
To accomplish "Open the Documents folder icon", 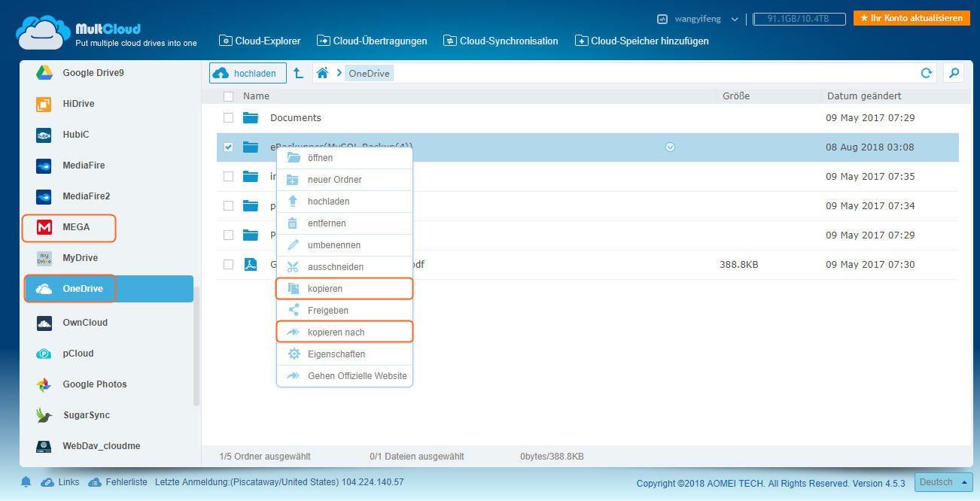I will tap(251, 118).
